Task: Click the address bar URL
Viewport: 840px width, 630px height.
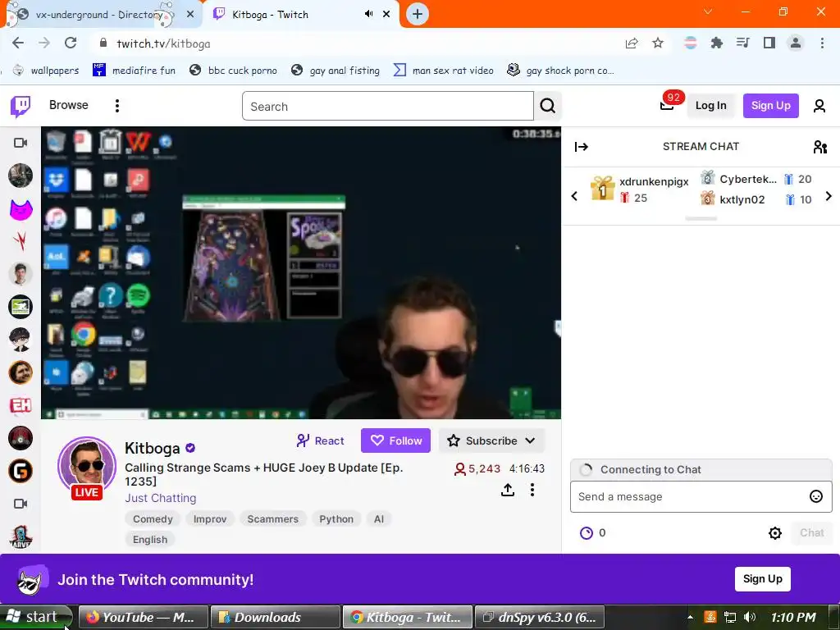Action: pyautogui.click(x=163, y=43)
